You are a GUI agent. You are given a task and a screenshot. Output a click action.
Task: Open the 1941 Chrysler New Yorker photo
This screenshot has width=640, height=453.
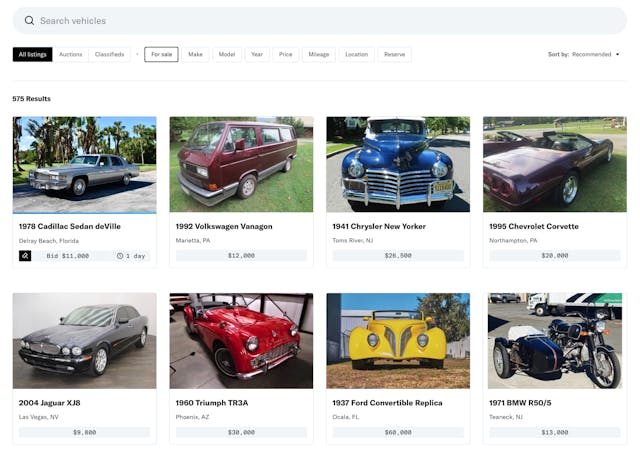pos(398,164)
